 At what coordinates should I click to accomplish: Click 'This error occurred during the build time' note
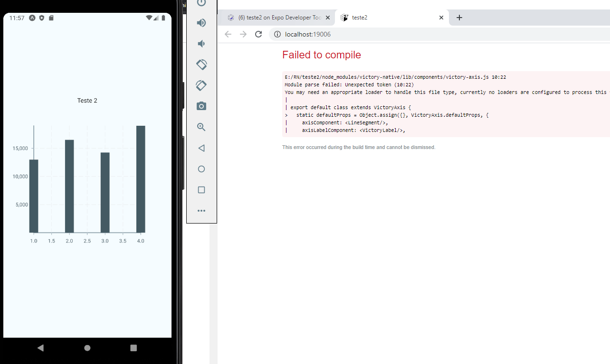(359, 148)
